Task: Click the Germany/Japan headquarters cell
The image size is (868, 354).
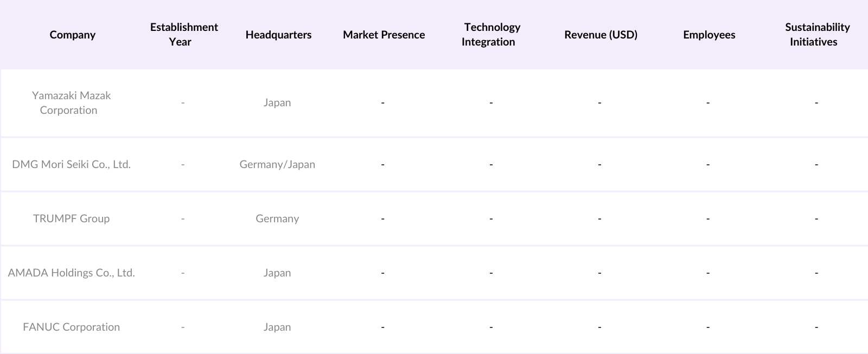Action: [277, 164]
